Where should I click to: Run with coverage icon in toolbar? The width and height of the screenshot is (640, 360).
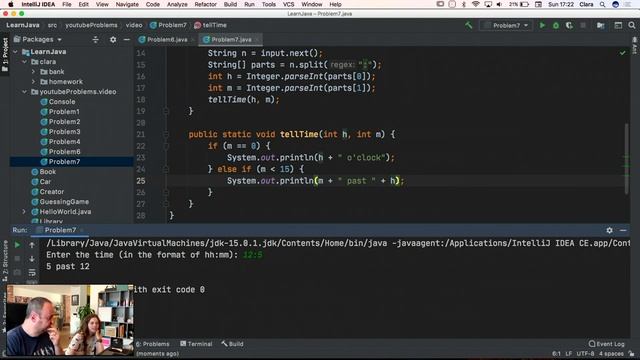click(x=569, y=25)
